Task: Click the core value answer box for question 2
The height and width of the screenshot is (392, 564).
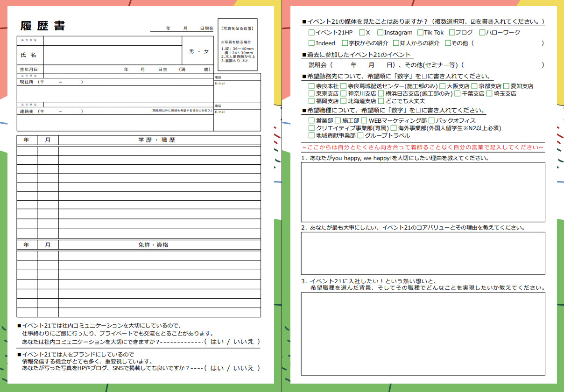Action: point(423,253)
